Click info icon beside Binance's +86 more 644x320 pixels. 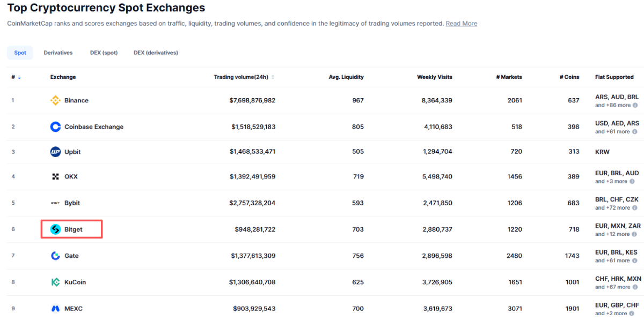click(635, 106)
